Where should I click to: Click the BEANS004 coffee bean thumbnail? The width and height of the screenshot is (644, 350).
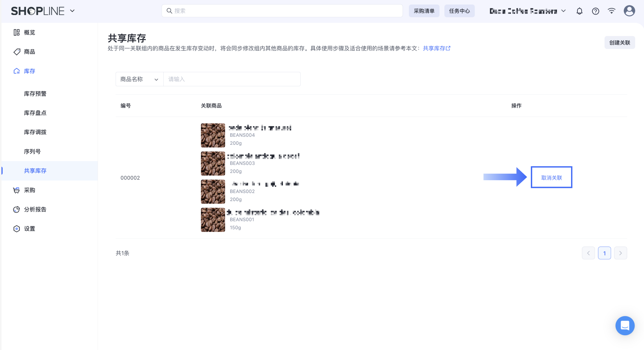tap(213, 135)
